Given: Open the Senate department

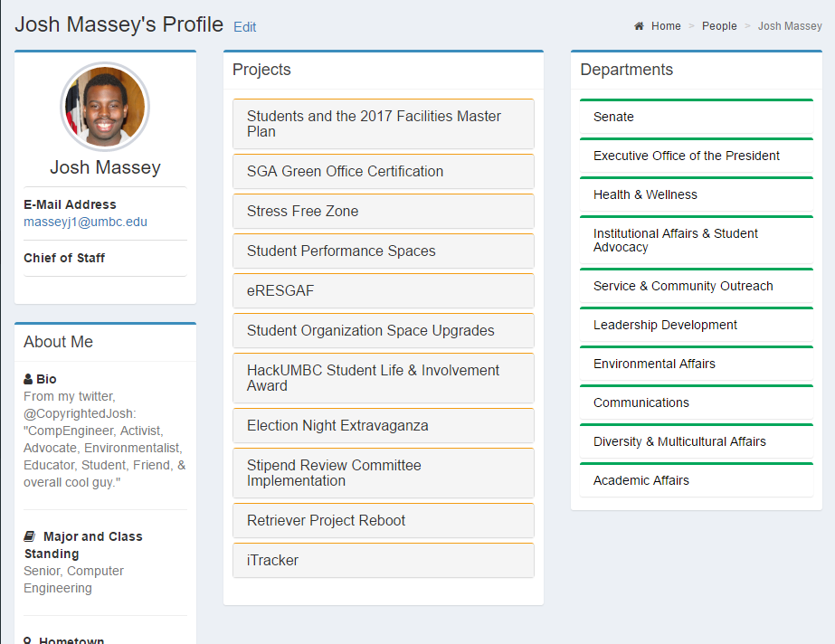Looking at the screenshot, I should pos(613,117).
